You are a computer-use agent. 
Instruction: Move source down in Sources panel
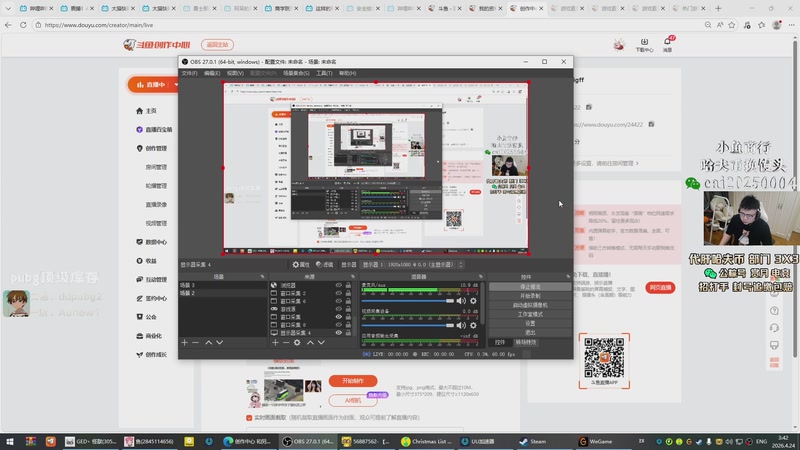tap(321, 343)
